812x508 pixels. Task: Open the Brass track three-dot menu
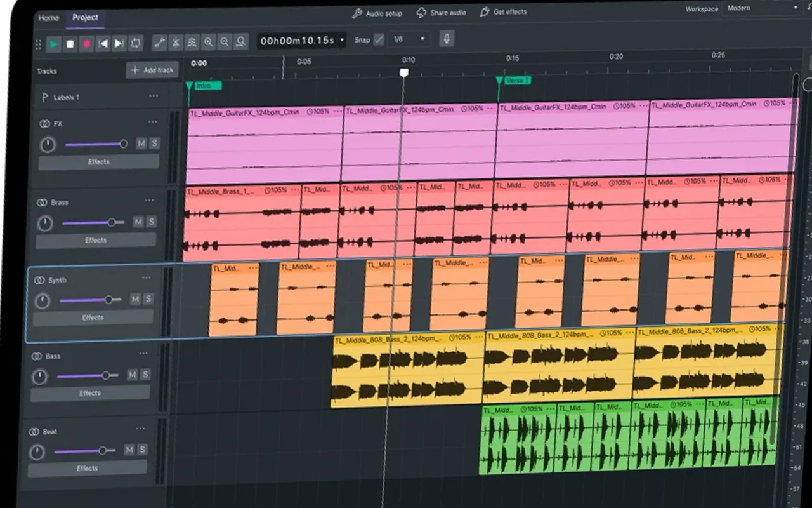(149, 200)
